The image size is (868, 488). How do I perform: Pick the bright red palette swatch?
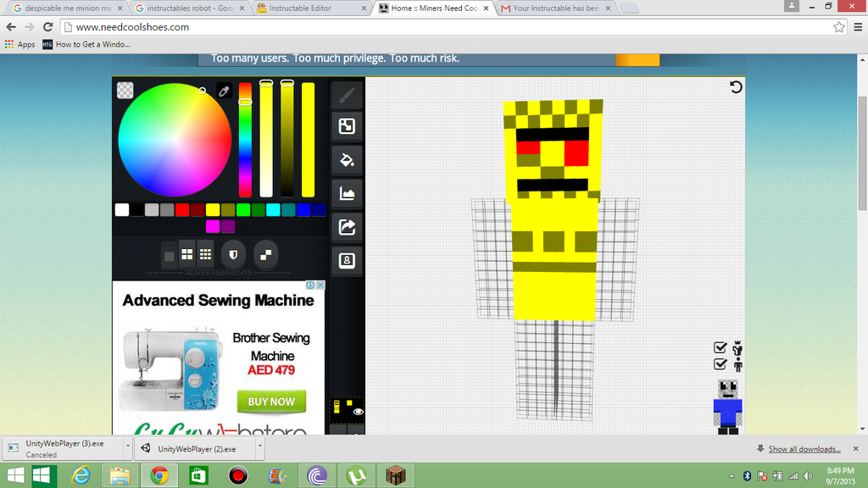tap(182, 210)
